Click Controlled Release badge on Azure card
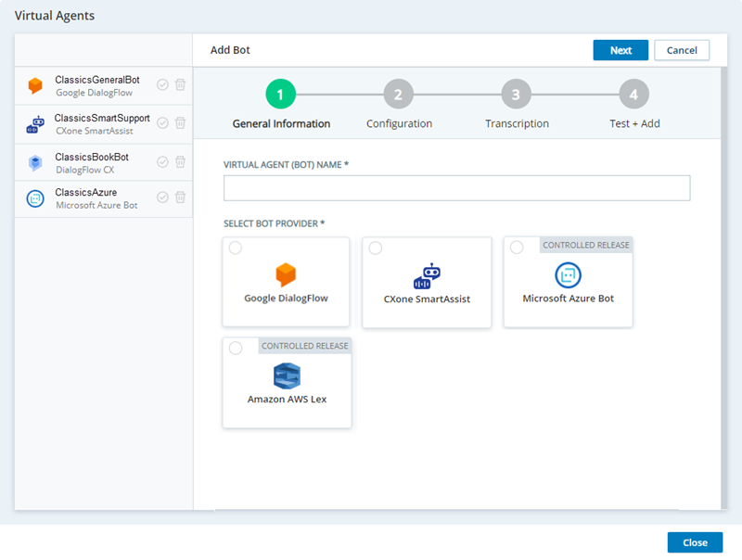 tap(586, 245)
